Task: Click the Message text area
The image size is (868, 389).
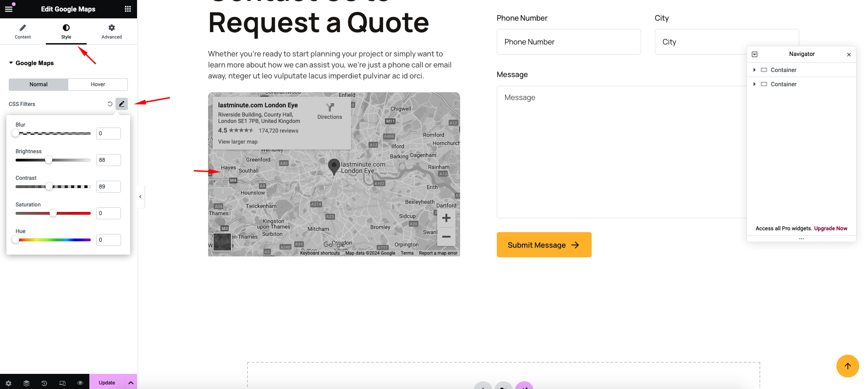Action: click(622, 152)
